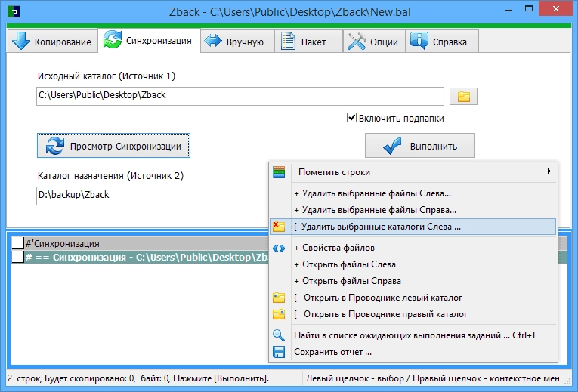Image resolution: width=578 pixels, height=392 pixels.
Task: Click status hint 'Левый щелчок - выбор'
Action: (x=432, y=378)
